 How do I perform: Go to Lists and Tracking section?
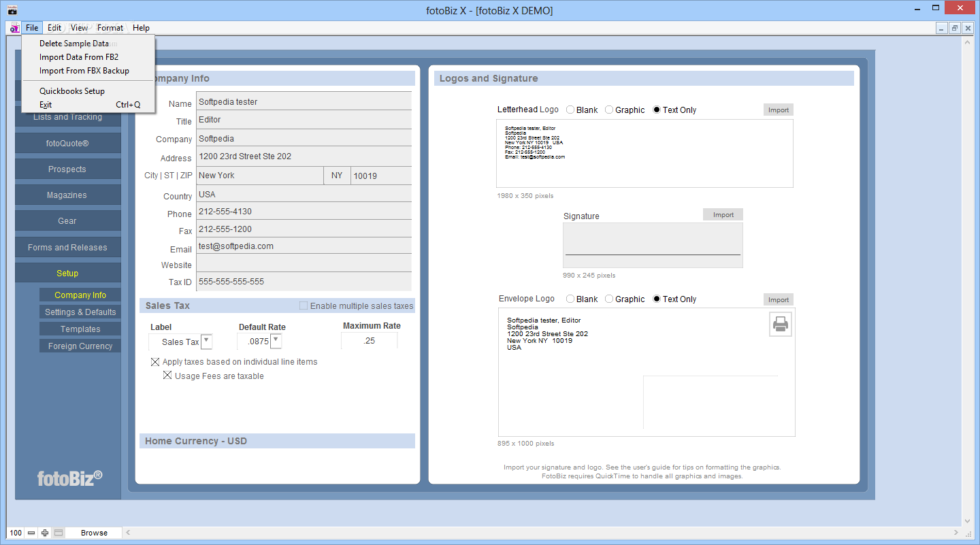pyautogui.click(x=68, y=117)
